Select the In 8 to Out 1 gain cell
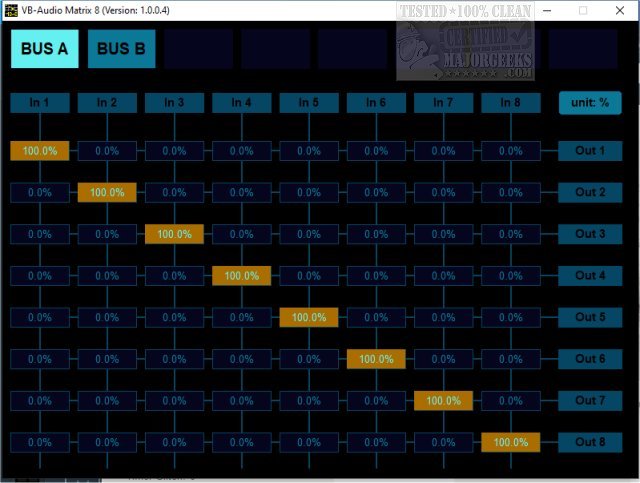 point(511,151)
